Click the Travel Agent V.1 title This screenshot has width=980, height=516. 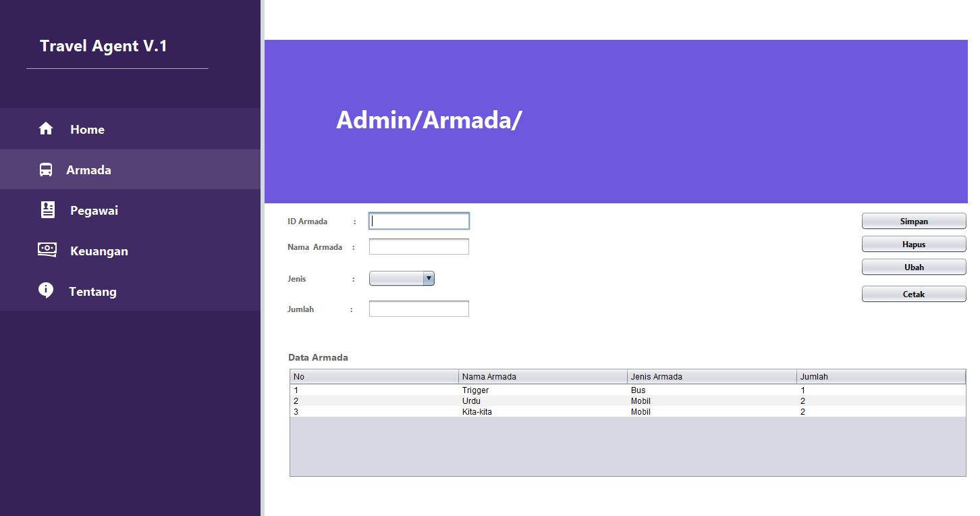click(103, 46)
